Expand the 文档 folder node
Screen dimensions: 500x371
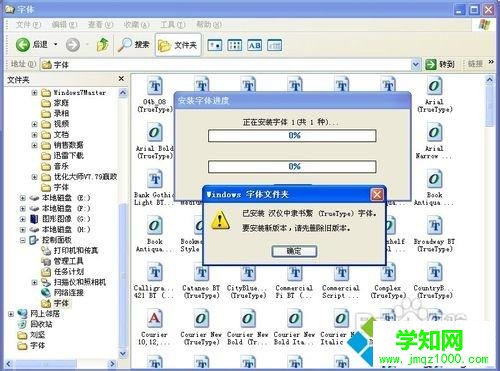pyautogui.click(x=34, y=135)
